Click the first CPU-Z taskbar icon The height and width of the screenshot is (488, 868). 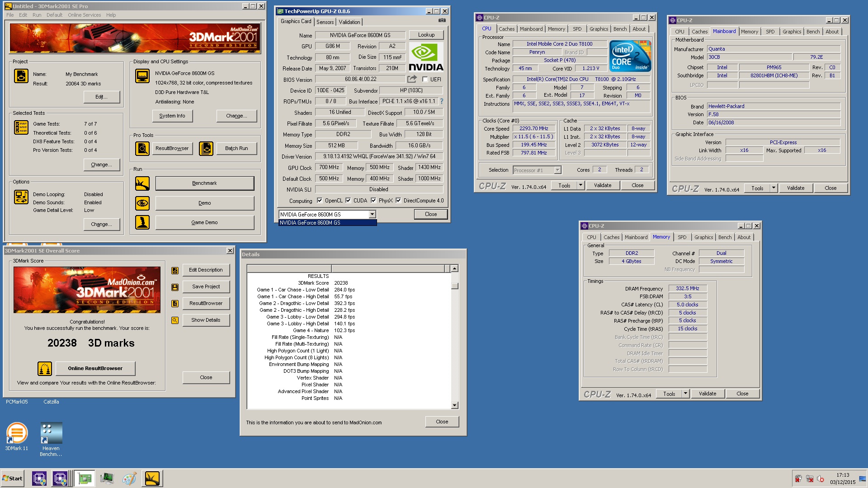point(39,479)
